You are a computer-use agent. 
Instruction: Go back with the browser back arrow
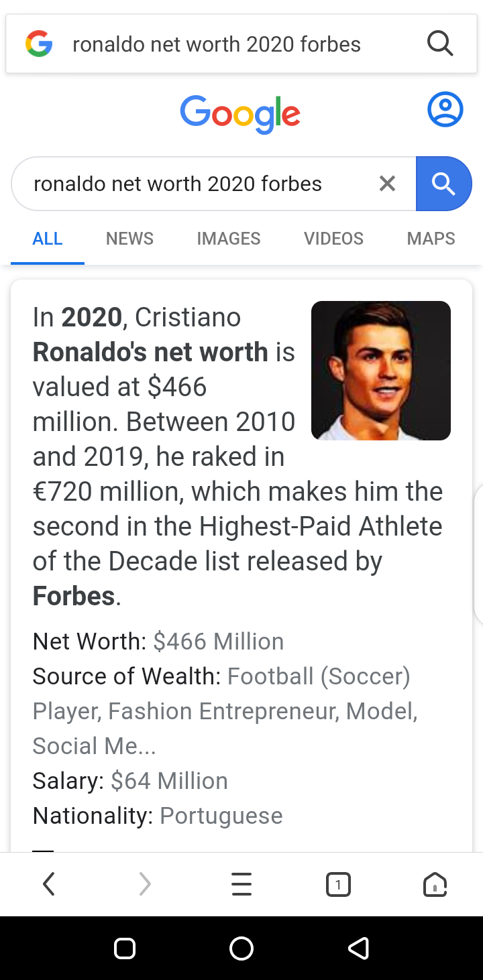coord(48,885)
